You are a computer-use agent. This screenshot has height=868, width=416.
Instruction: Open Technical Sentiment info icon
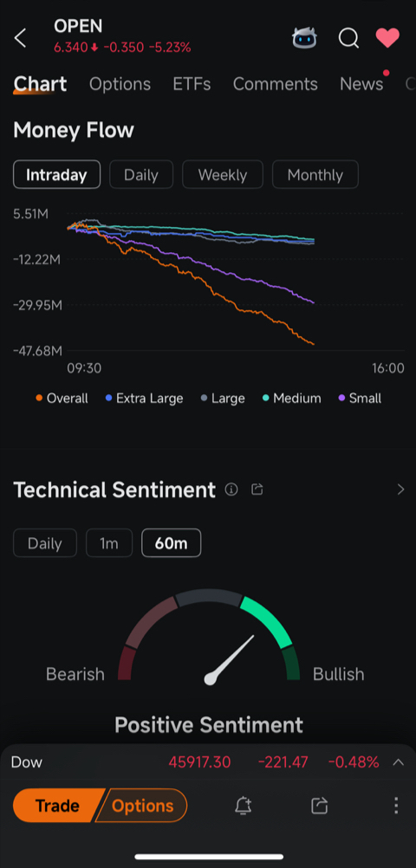coord(231,489)
